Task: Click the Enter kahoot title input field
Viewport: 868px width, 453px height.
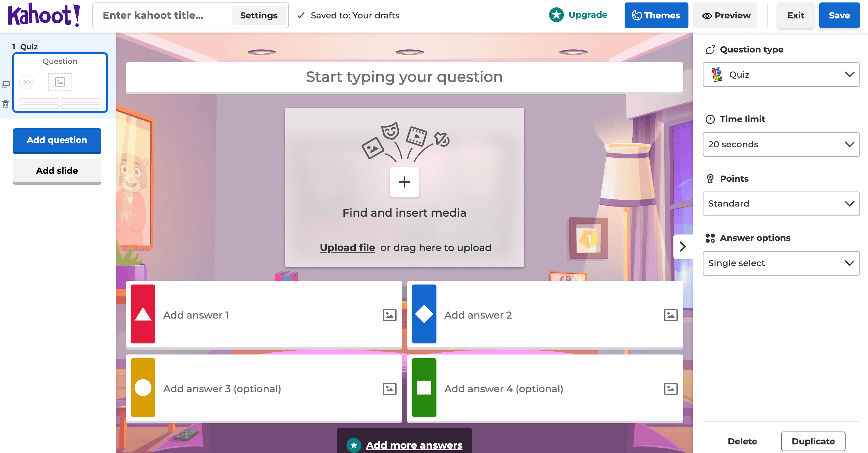Action: [x=162, y=16]
